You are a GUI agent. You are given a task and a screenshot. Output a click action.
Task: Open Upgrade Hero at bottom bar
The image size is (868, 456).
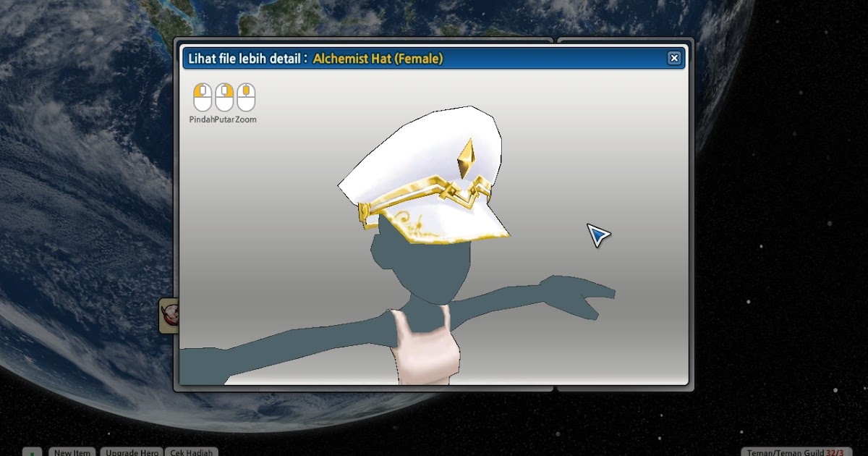click(x=132, y=452)
